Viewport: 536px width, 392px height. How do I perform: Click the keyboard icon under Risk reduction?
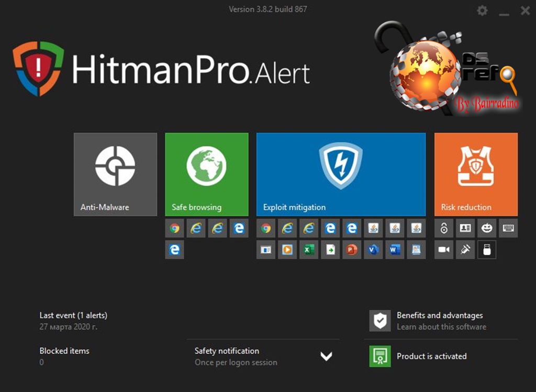(x=508, y=228)
